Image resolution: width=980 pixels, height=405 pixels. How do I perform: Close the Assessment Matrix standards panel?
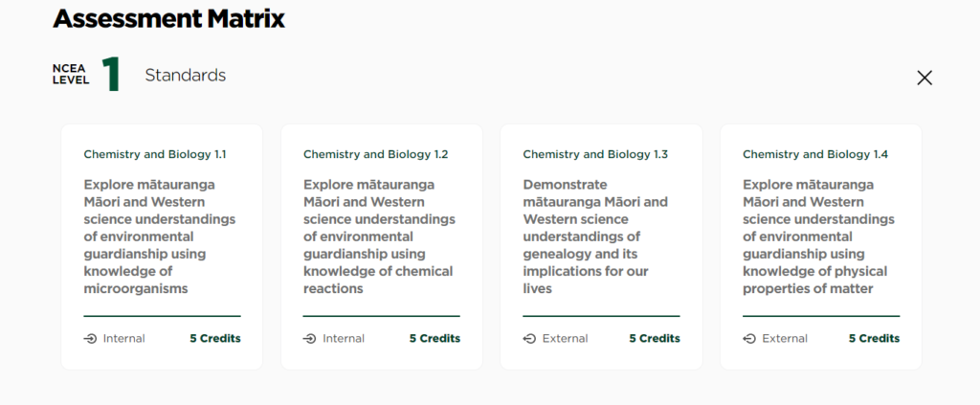[924, 78]
